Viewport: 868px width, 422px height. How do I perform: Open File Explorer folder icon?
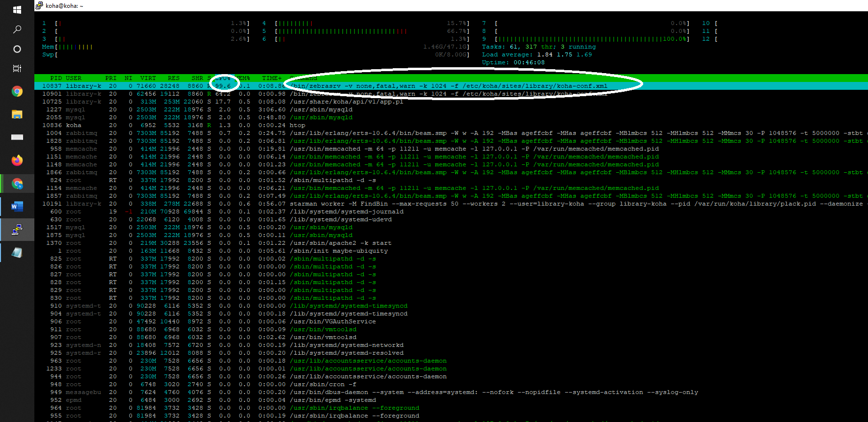17,114
